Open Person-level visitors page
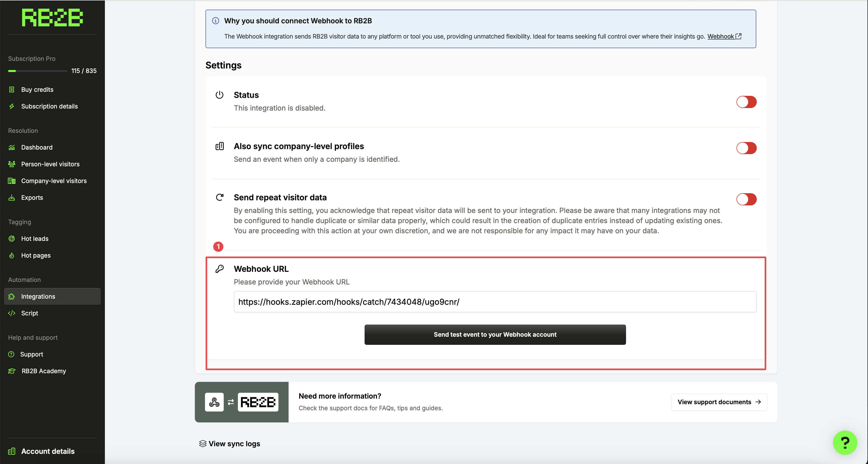 tap(50, 164)
